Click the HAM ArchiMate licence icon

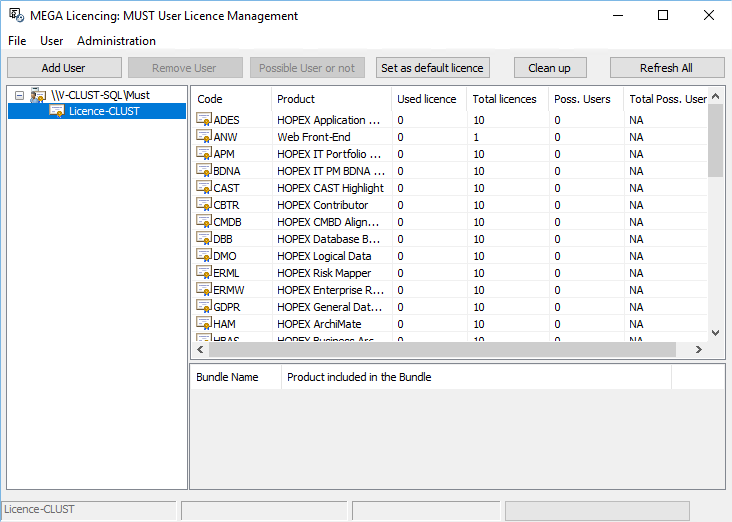(x=204, y=324)
